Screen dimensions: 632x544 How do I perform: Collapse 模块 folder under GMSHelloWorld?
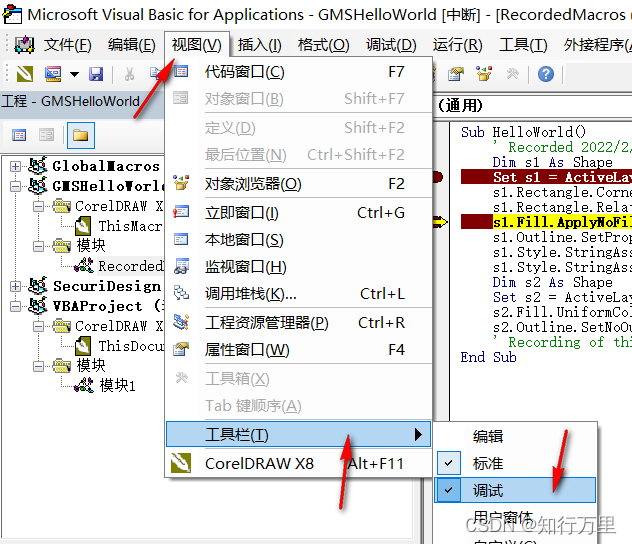[38, 246]
